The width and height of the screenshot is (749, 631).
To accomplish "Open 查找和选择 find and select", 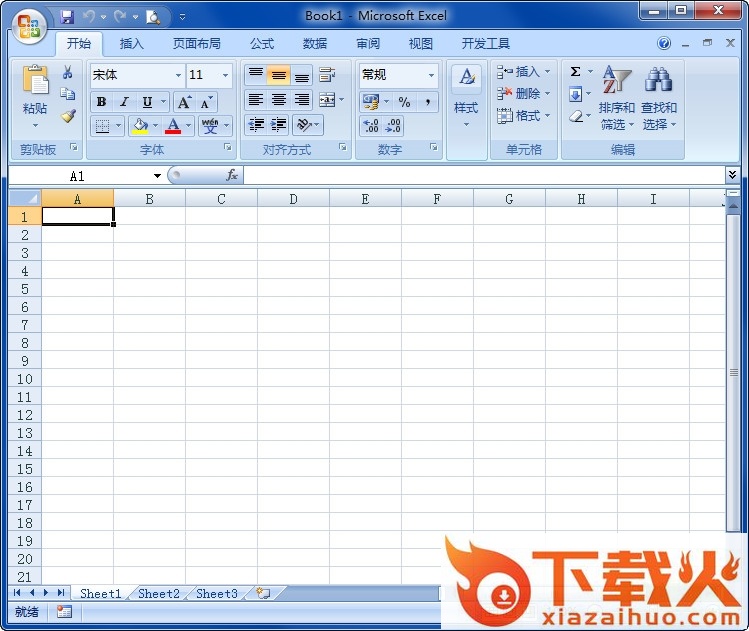I will pyautogui.click(x=659, y=97).
